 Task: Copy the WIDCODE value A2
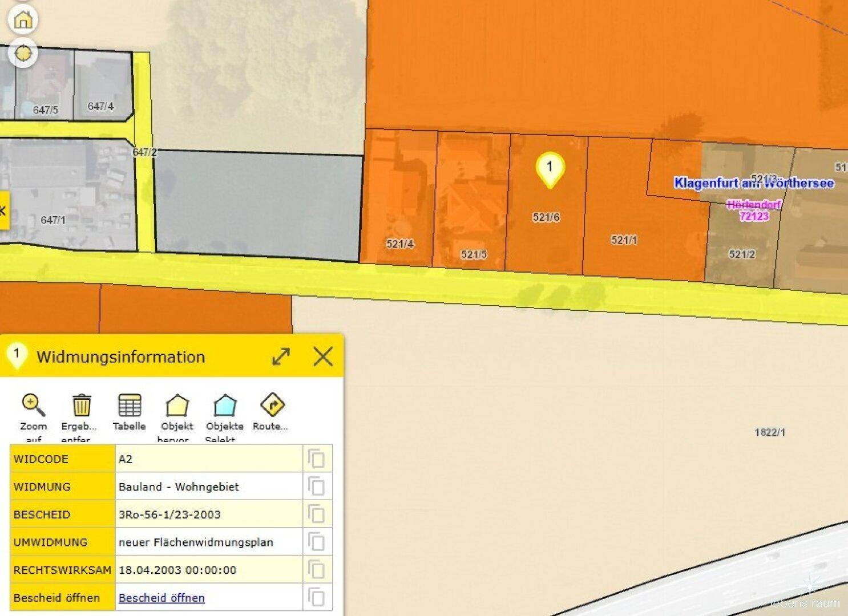point(316,459)
